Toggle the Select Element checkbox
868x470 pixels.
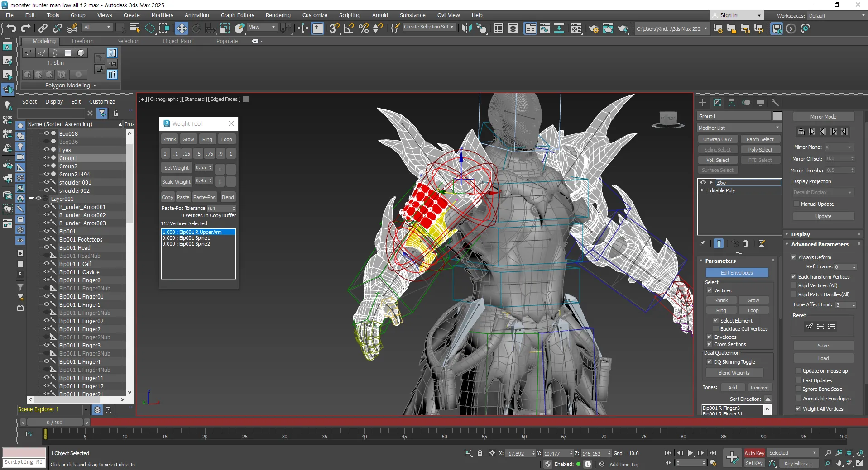716,321
